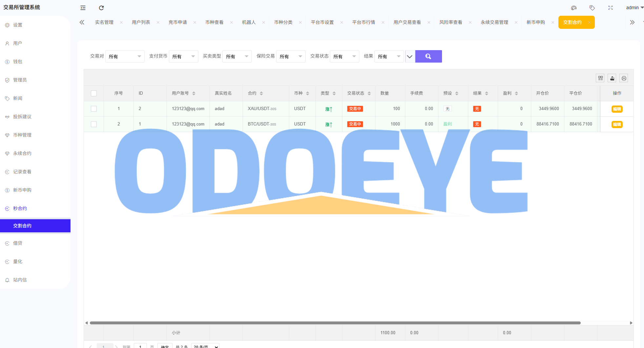The image size is (644, 348).
Task: Switch to the 风险率查看 tab
Action: 451,22
